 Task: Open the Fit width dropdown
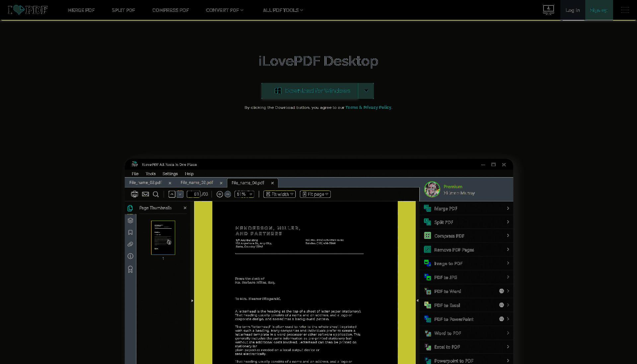279,194
